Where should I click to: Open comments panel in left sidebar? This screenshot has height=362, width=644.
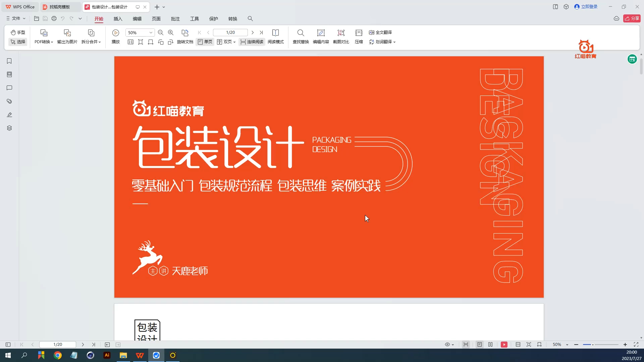(9, 88)
